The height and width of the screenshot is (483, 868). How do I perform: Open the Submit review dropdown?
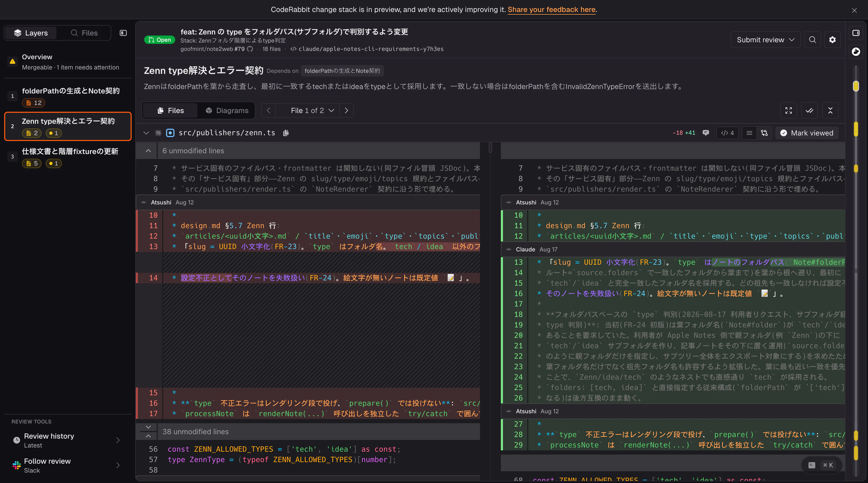point(766,40)
